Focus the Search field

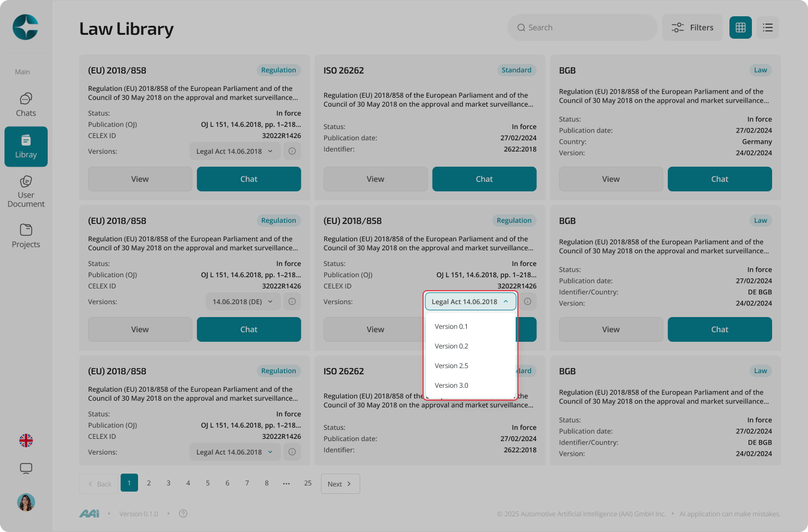click(x=582, y=27)
